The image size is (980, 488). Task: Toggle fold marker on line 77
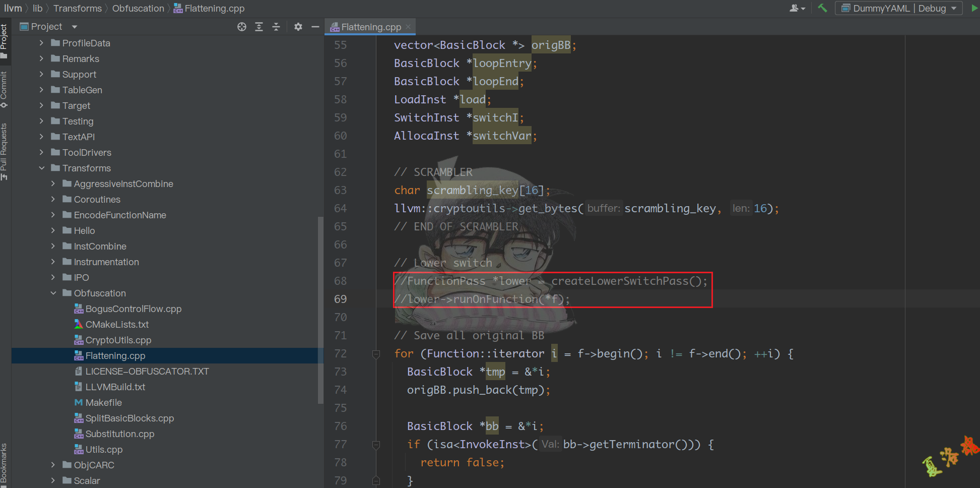(376, 445)
